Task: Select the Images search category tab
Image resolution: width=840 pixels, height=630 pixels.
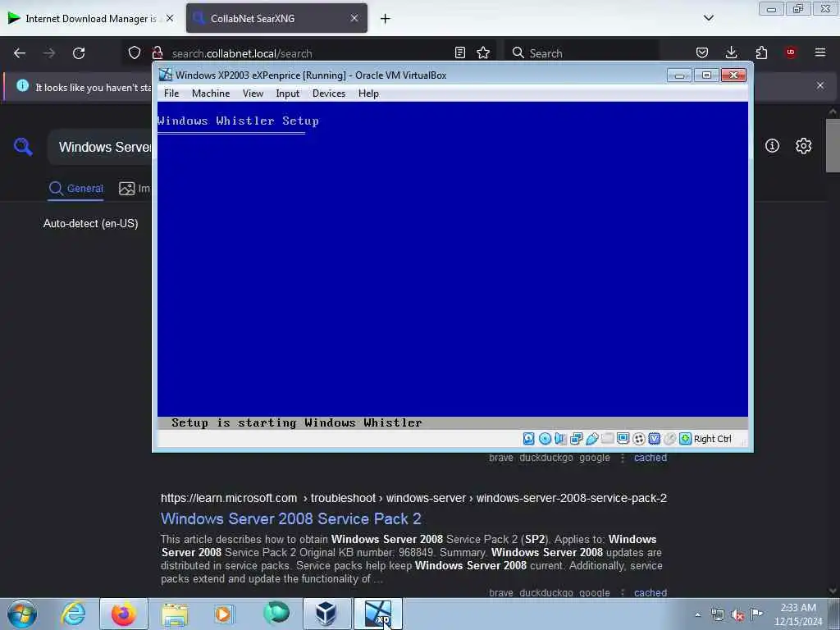Action: (x=135, y=189)
